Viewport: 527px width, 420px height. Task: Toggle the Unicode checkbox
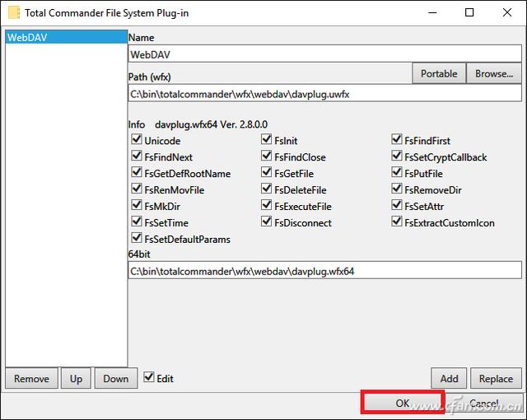[x=137, y=139]
